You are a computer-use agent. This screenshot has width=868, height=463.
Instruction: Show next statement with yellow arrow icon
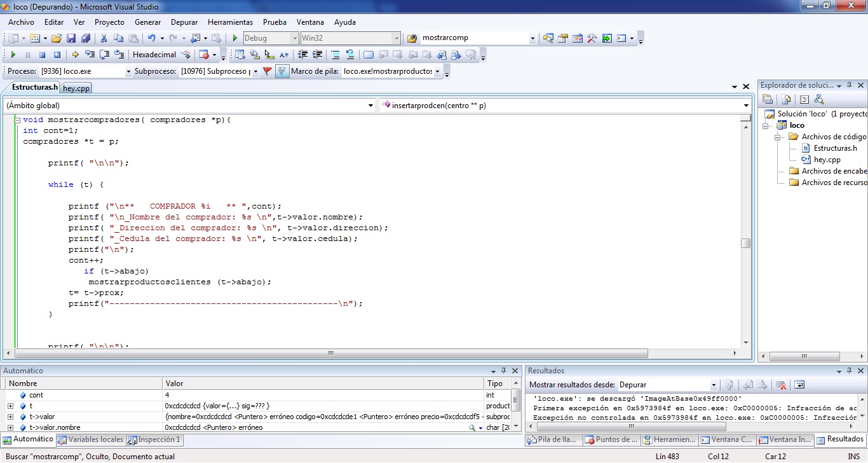(76, 55)
